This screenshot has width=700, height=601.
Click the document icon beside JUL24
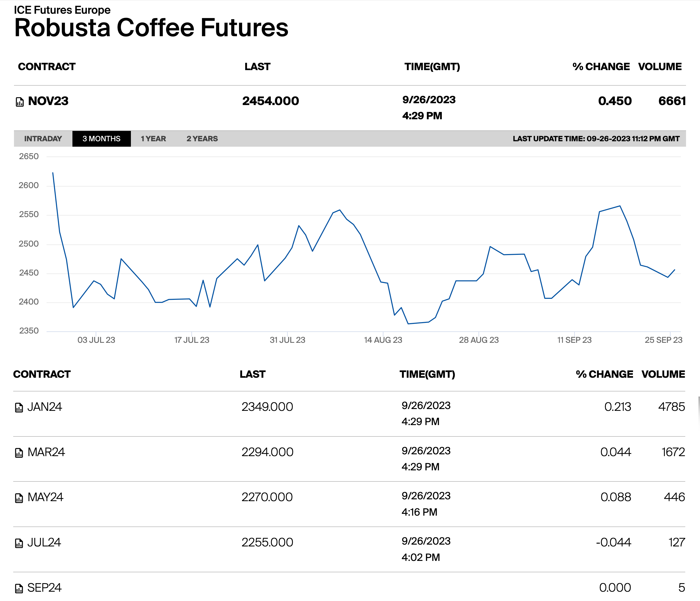pyautogui.click(x=19, y=543)
